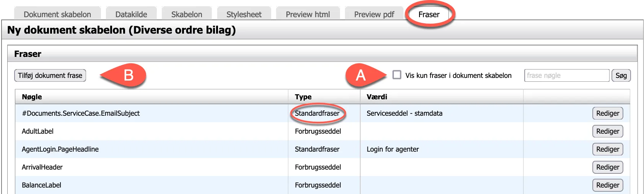Click the Type column header
Screen dimensions: 644x194
point(303,97)
